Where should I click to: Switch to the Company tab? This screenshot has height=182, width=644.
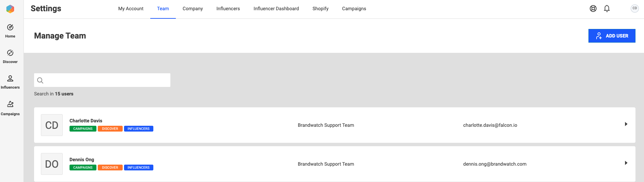193,9
